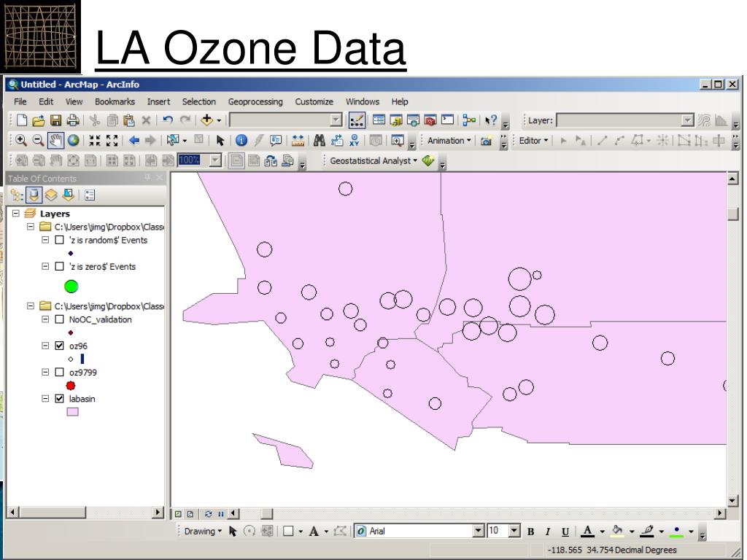This screenshot has height=560, width=747.
Task: Turn on the oz9799 layer
Action: click(60, 372)
